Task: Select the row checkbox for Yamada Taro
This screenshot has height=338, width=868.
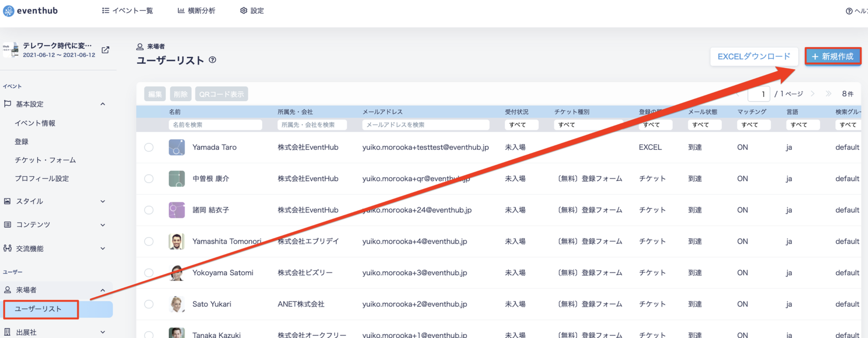Action: coord(148,147)
